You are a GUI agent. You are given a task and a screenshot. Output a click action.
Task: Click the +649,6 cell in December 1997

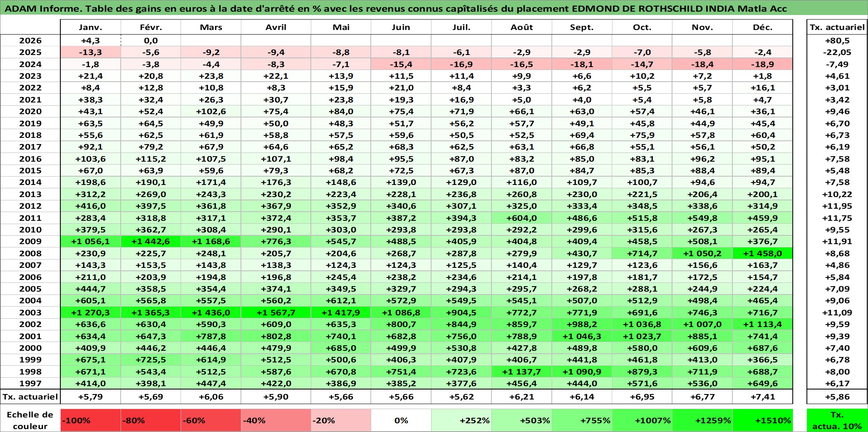763,383
